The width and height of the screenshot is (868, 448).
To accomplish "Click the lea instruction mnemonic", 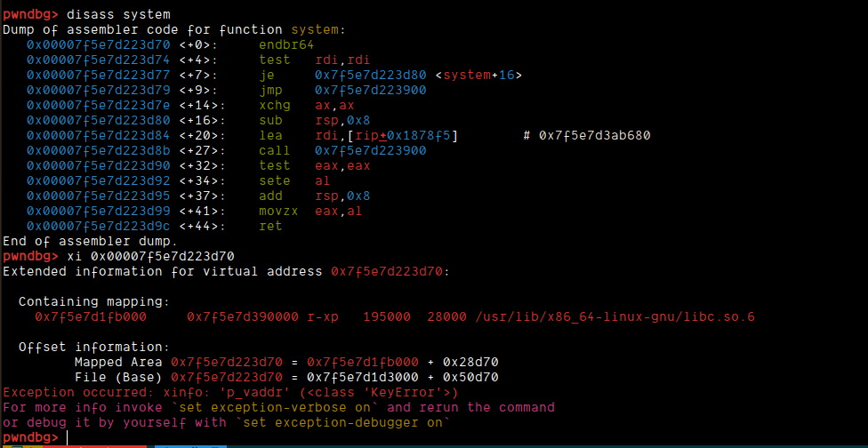I will tap(270, 135).
